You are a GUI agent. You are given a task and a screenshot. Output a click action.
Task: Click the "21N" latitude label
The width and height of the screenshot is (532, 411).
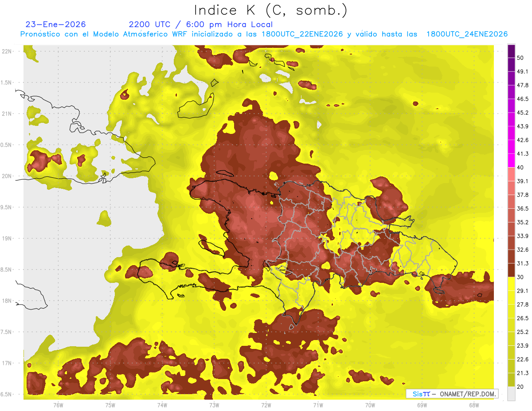[x=7, y=114]
